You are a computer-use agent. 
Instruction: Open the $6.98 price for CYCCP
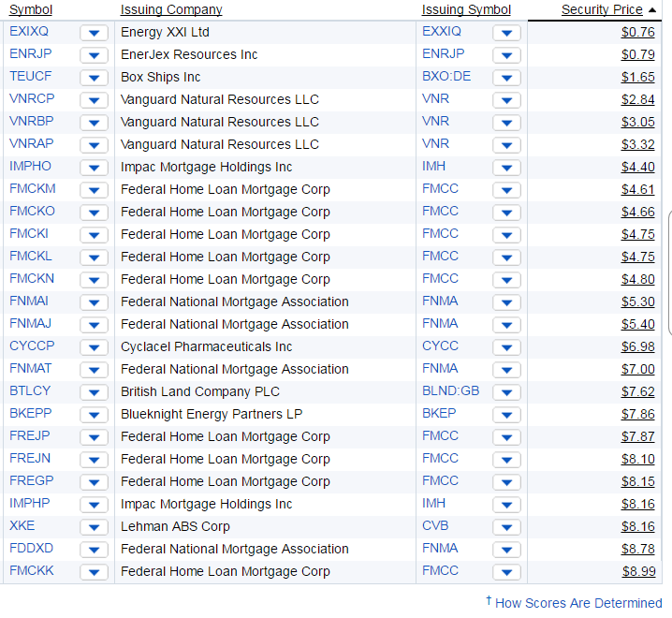637,346
